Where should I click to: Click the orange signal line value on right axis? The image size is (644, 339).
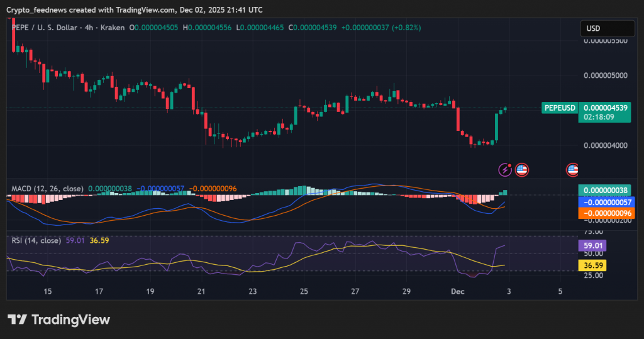(606, 213)
